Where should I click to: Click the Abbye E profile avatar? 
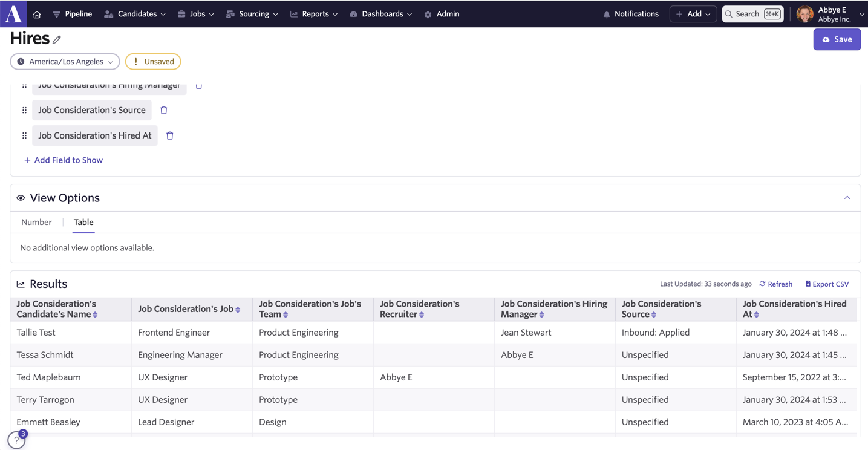804,14
